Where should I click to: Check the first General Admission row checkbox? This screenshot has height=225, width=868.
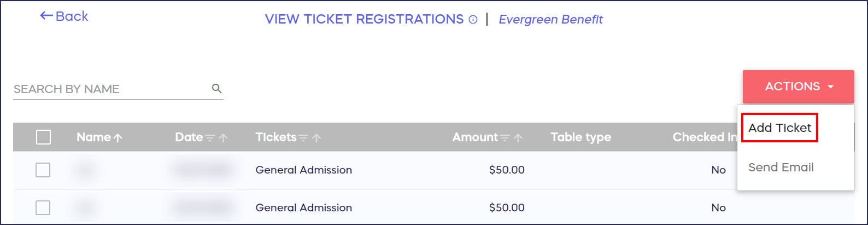click(43, 170)
